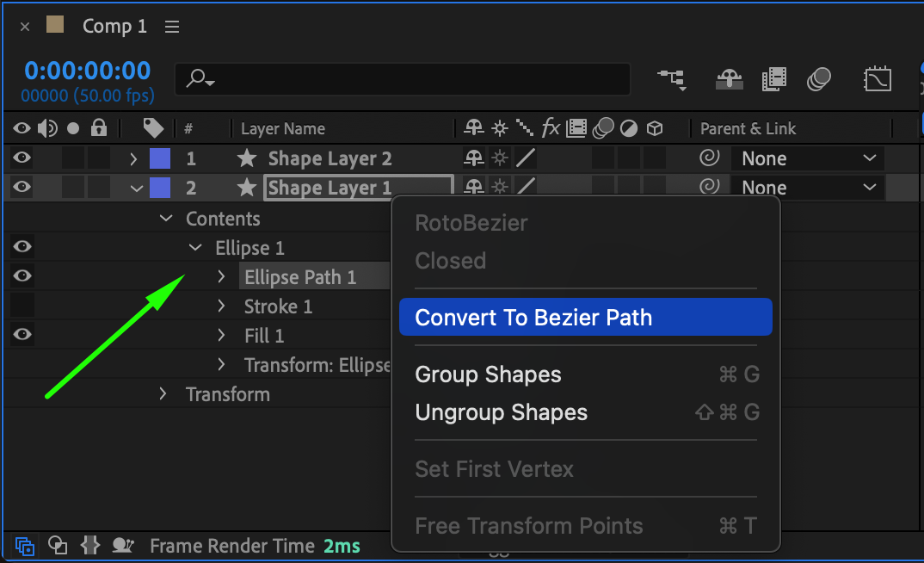Enable frame blending icon in timeline header
The width and height of the screenshot is (924, 563).
774,79
